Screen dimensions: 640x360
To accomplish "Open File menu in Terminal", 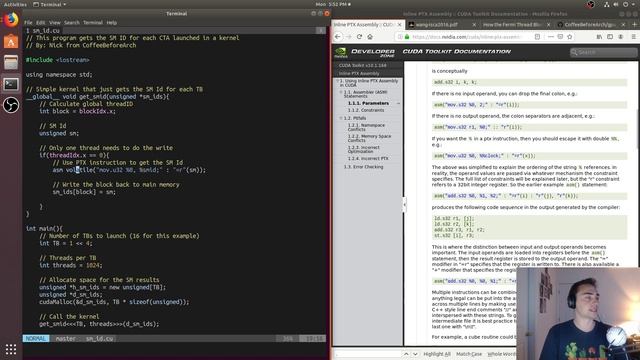I will click(x=28, y=22).
